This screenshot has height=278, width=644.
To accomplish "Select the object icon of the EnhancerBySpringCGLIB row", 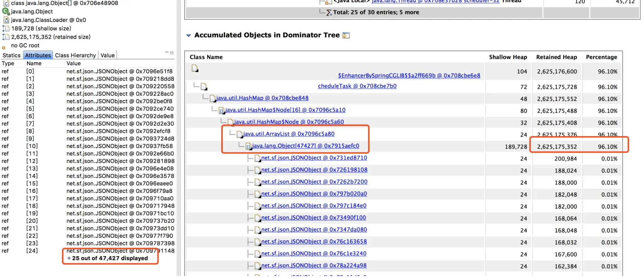I will pos(195,68).
